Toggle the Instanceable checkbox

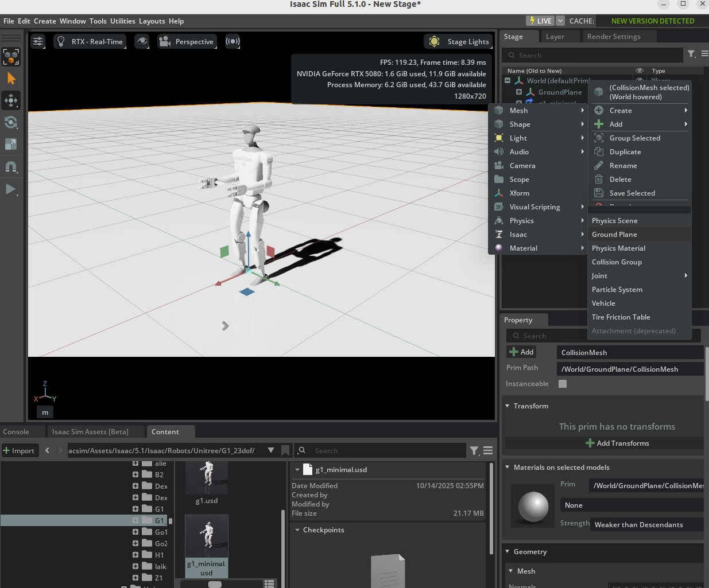(x=563, y=384)
